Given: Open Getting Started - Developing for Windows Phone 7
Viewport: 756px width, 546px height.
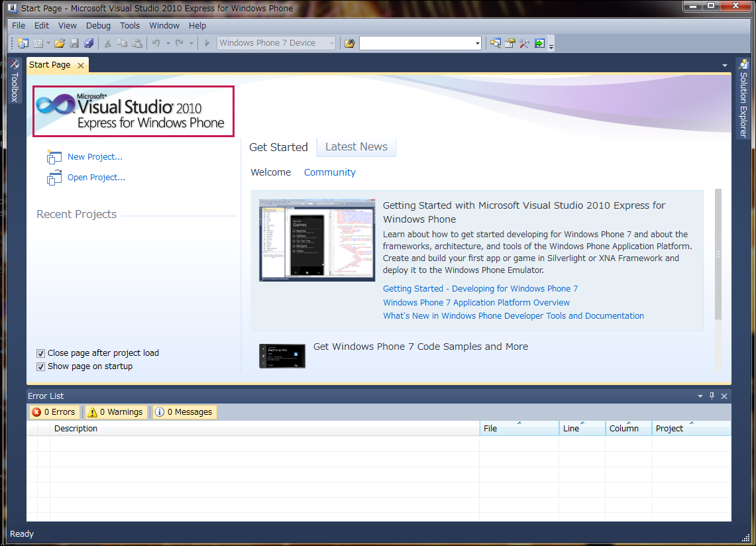Looking at the screenshot, I should [x=480, y=288].
